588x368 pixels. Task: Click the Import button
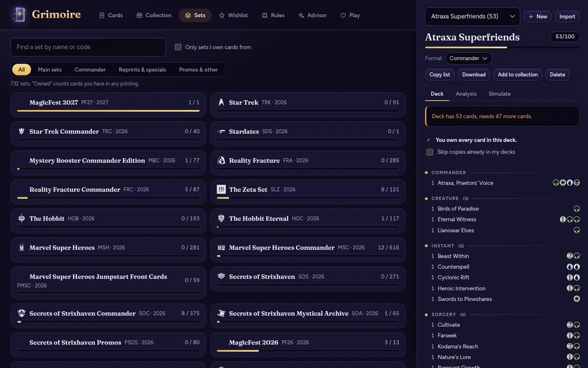(x=567, y=17)
